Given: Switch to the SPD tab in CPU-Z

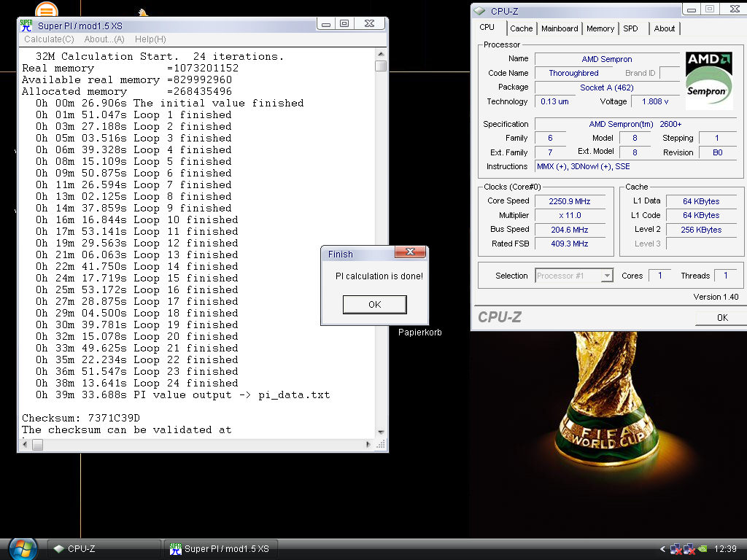Looking at the screenshot, I should point(630,28).
